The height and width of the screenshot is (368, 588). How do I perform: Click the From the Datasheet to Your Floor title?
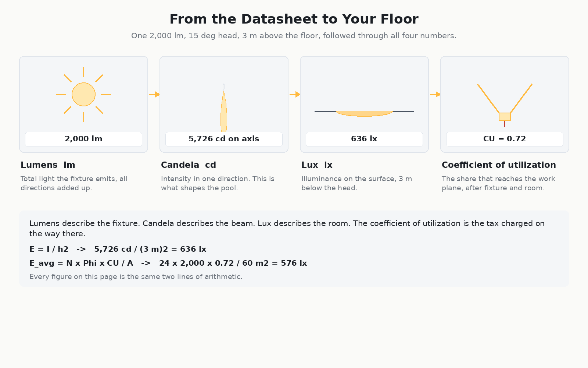coord(294,19)
